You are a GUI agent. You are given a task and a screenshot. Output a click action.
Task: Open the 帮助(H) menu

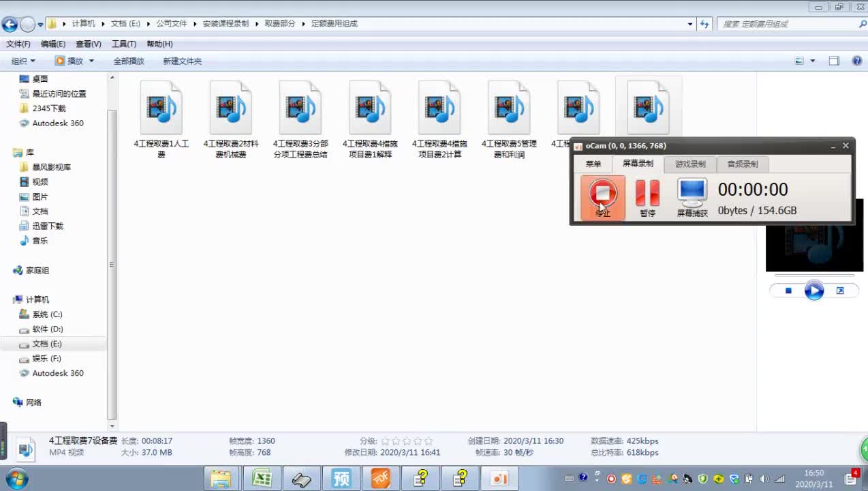pyautogui.click(x=159, y=44)
